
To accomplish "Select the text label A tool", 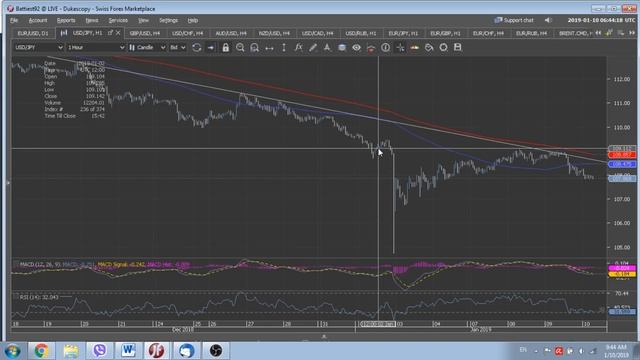I will point(327,48).
